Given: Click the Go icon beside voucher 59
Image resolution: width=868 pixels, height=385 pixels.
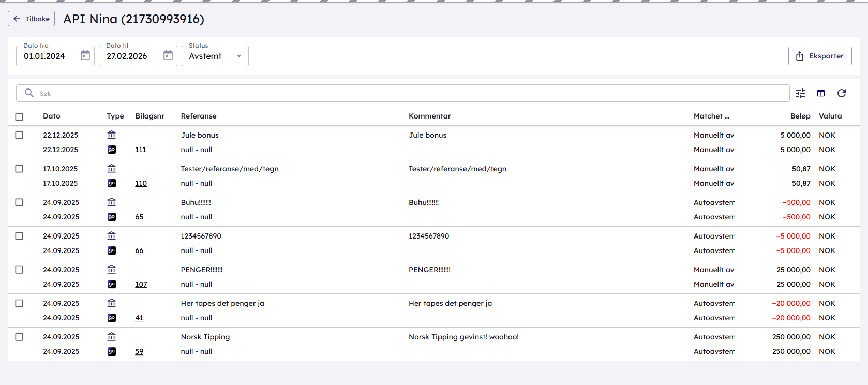Looking at the screenshot, I should tap(111, 351).
